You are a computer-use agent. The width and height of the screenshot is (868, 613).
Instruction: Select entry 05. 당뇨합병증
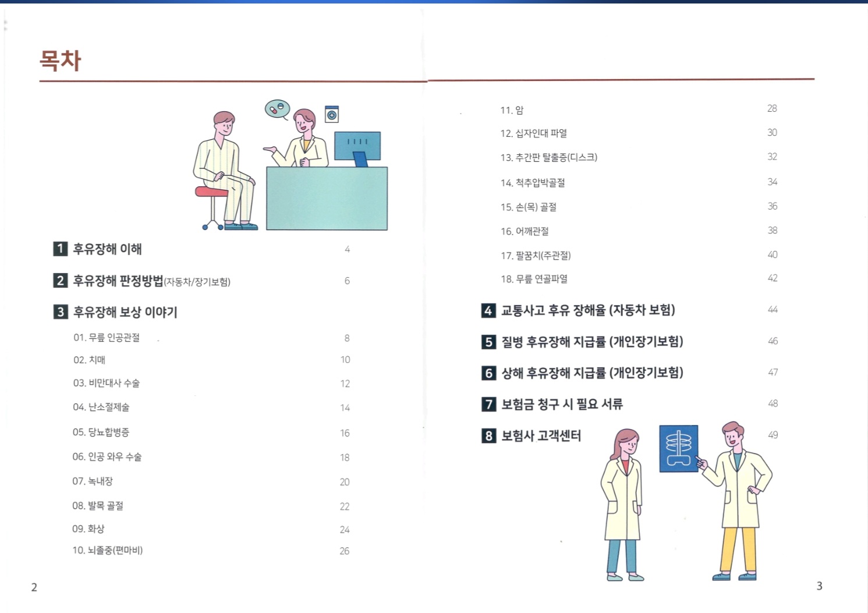(x=101, y=432)
